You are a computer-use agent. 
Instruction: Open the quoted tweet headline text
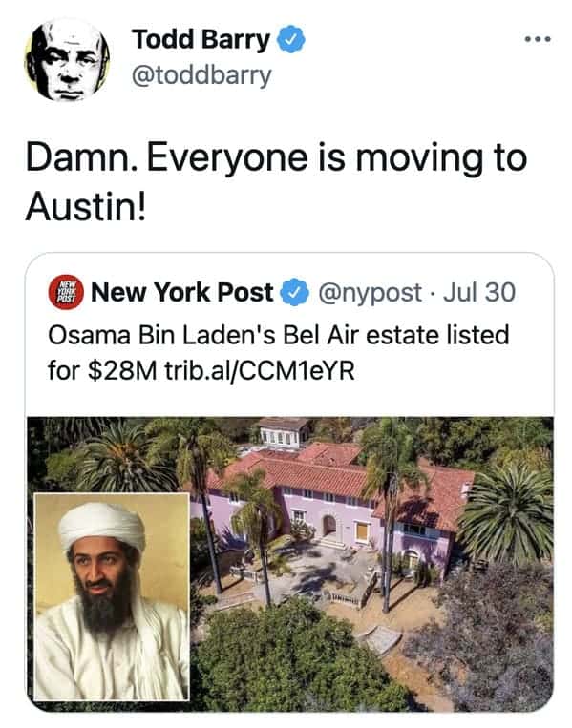[x=278, y=353]
